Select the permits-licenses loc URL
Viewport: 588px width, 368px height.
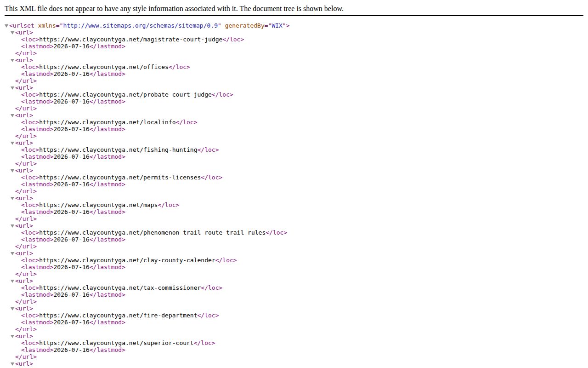pyautogui.click(x=120, y=178)
